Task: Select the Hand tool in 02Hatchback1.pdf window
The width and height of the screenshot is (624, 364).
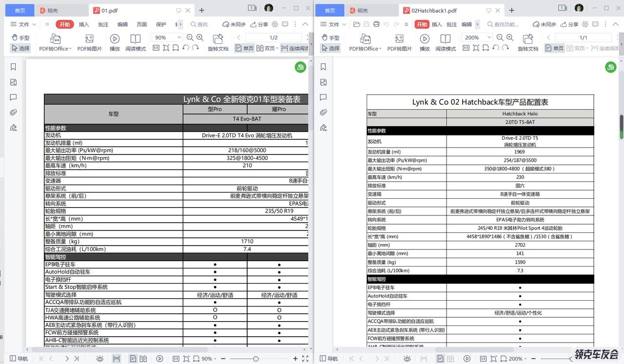Action: click(330, 38)
